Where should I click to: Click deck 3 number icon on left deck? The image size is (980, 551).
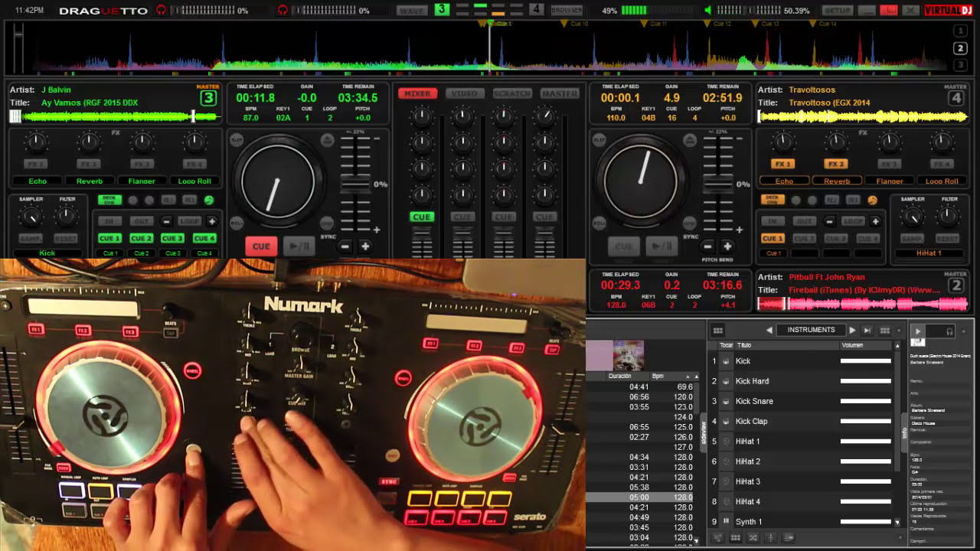[208, 98]
